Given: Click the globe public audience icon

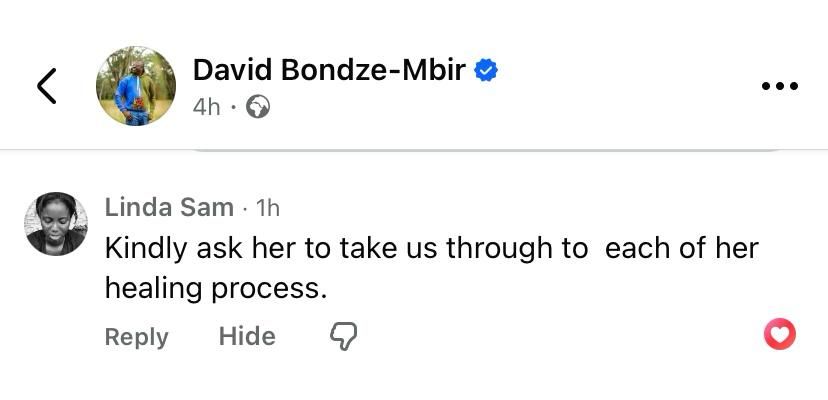Looking at the screenshot, I should pos(258,106).
